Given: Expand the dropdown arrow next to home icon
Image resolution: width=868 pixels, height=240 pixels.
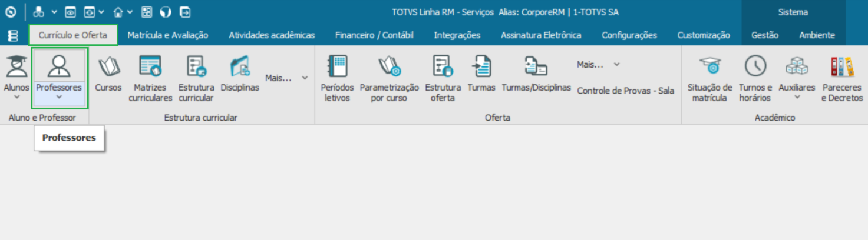Looking at the screenshot, I should 130,12.
